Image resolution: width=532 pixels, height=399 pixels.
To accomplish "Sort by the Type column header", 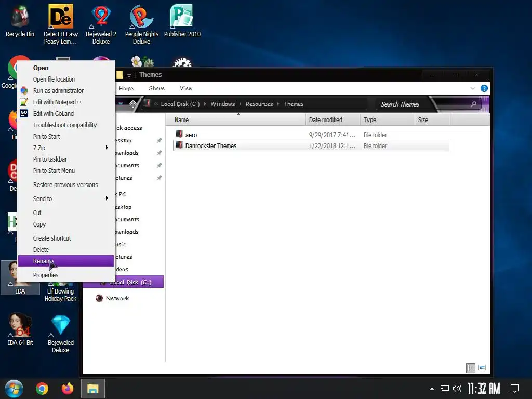I will (x=388, y=120).
